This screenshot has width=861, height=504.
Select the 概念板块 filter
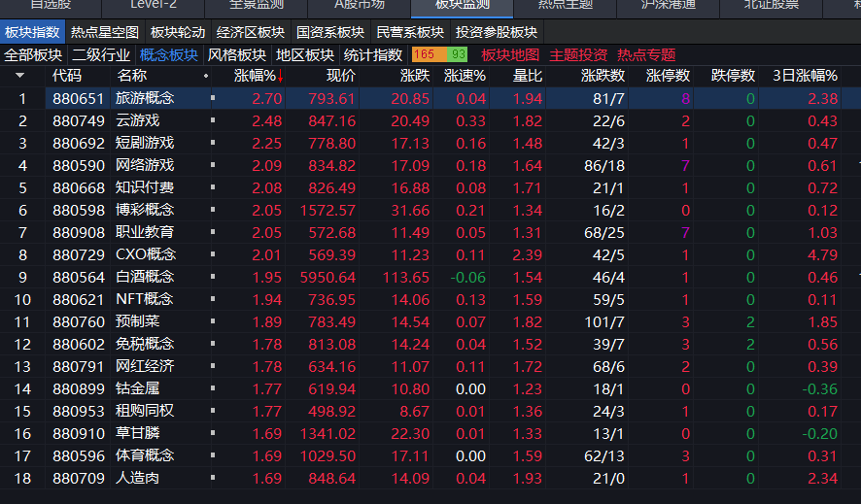click(169, 54)
